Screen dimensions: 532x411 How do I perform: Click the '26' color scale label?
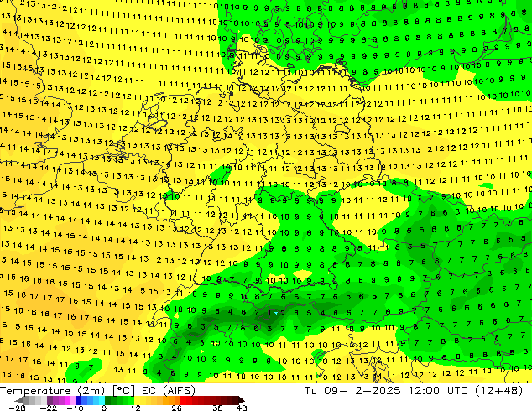176,408
